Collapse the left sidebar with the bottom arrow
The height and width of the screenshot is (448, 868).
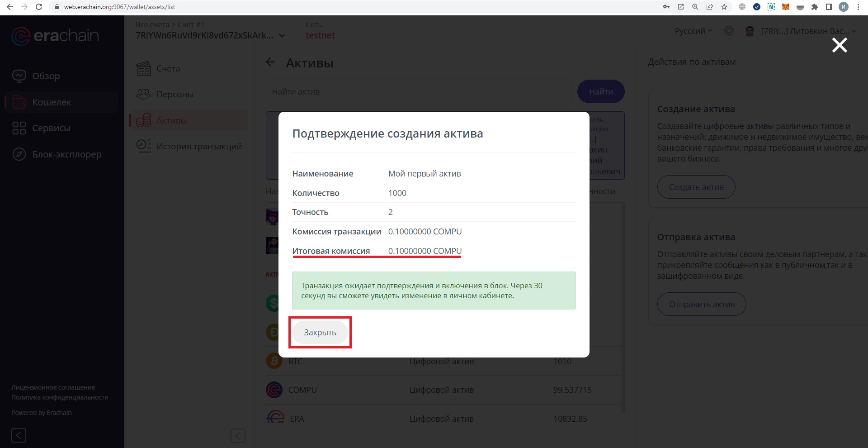tap(19, 435)
